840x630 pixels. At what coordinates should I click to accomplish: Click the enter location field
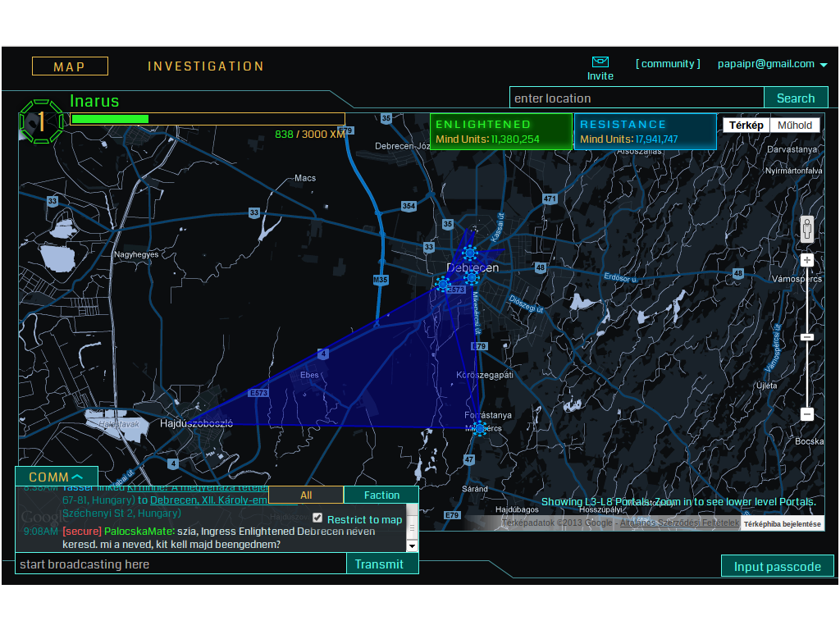pyautogui.click(x=637, y=98)
